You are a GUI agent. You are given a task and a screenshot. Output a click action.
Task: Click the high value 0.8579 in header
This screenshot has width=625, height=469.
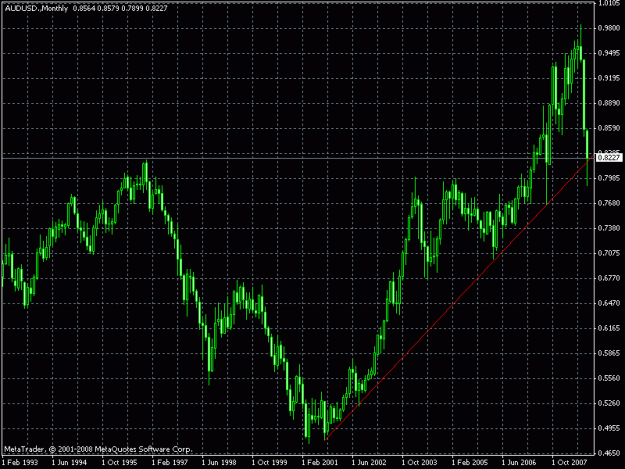108,8
